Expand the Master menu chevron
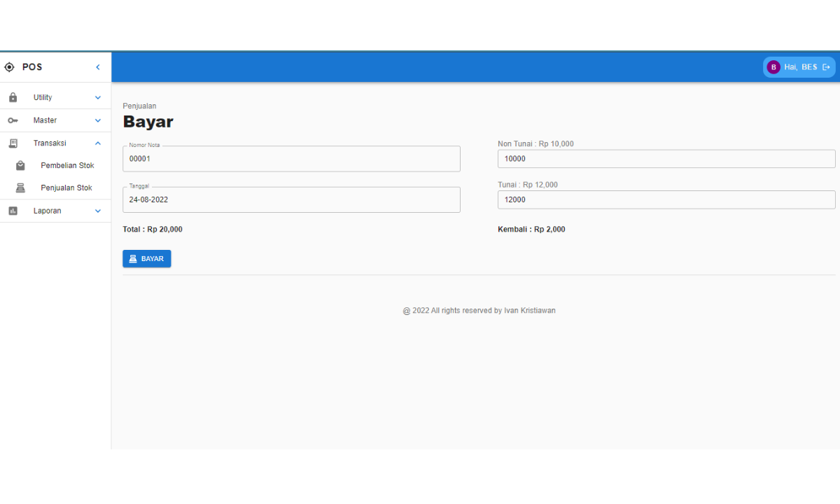Image resolution: width=840 pixels, height=504 pixels. 98,120
